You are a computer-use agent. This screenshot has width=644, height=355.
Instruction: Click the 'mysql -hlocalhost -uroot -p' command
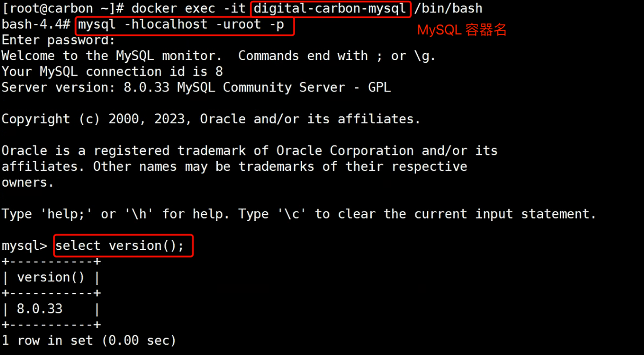[181, 24]
